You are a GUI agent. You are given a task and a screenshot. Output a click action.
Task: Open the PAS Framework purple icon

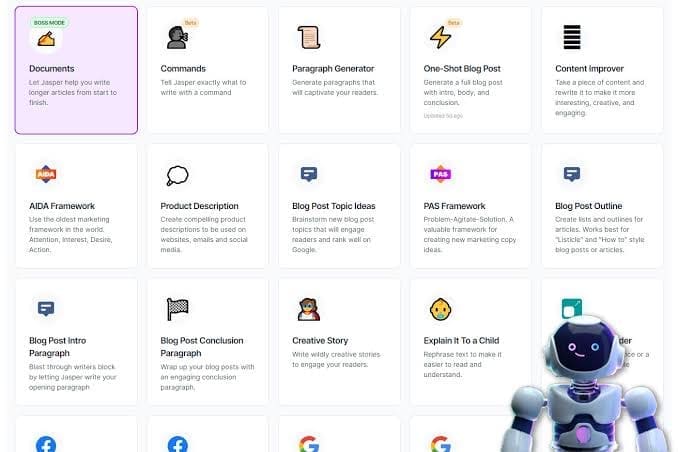440,174
